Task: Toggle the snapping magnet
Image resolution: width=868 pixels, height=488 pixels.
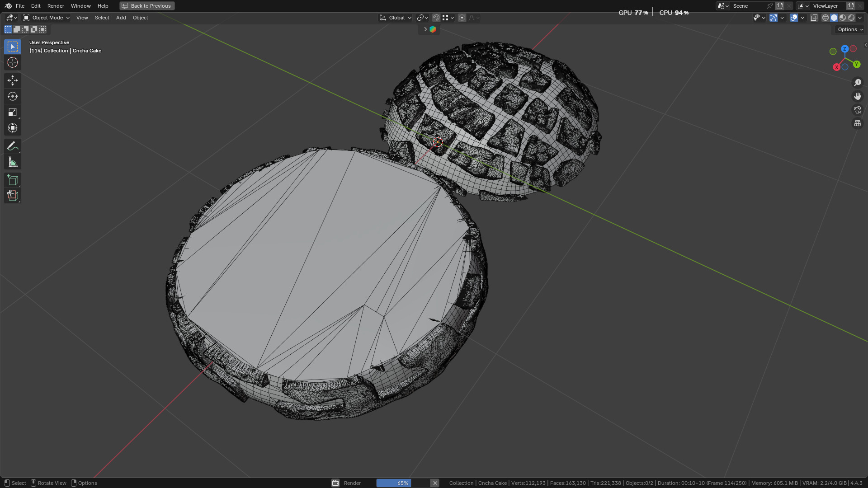Action: click(436, 18)
